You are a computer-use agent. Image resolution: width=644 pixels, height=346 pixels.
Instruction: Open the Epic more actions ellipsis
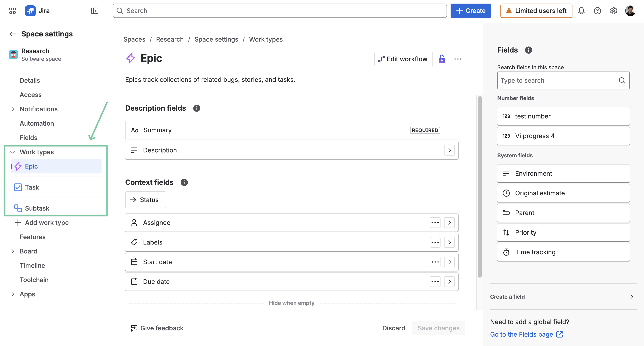click(x=458, y=59)
